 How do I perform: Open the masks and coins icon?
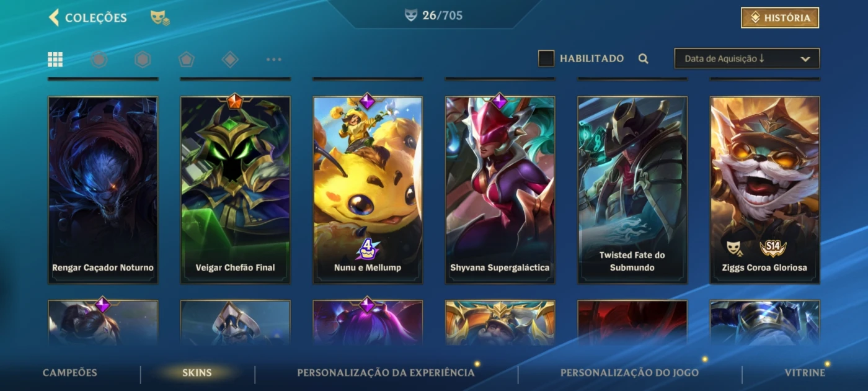coord(160,18)
